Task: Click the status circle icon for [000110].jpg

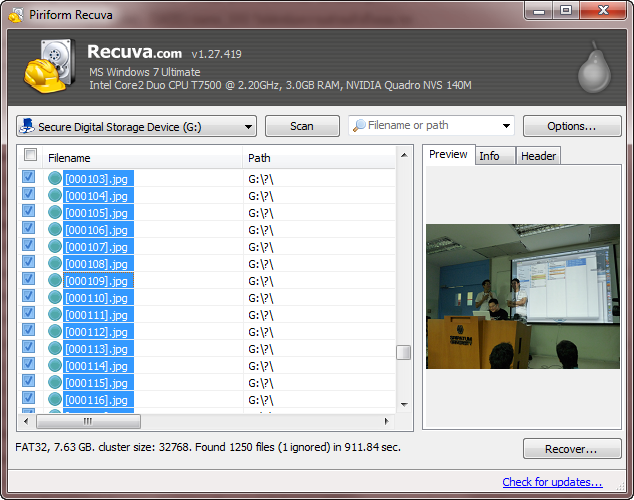Action: point(55,297)
